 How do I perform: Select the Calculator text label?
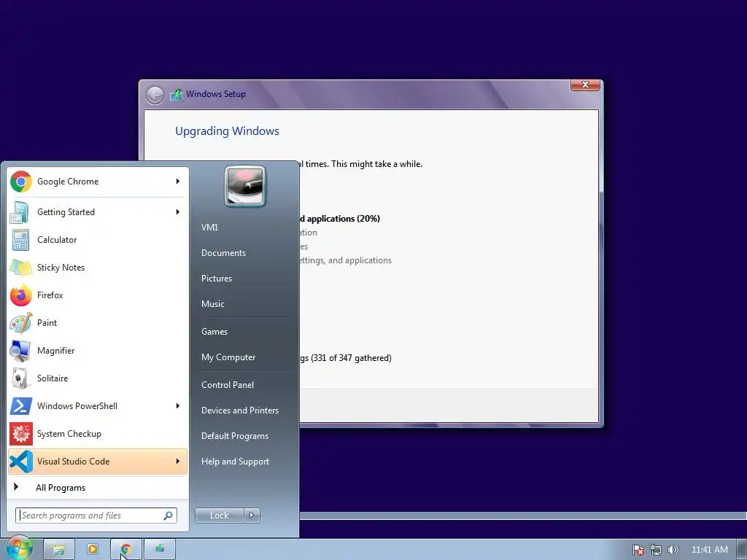click(x=57, y=240)
